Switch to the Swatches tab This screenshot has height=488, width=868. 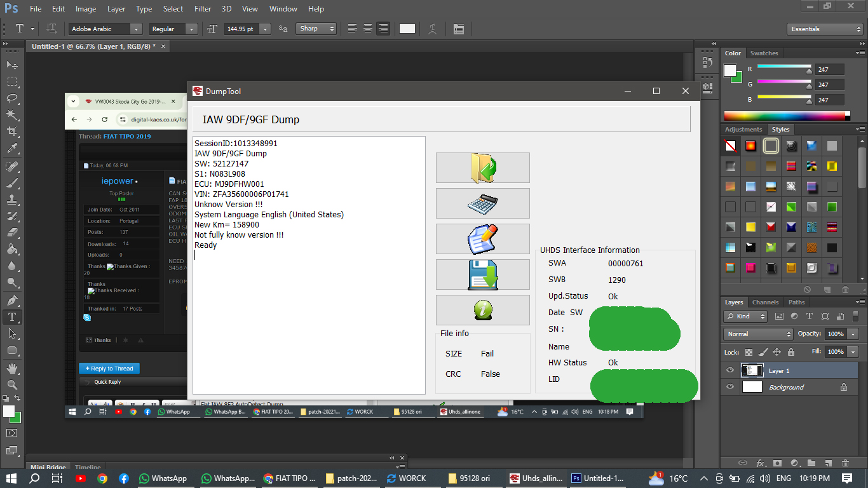coord(764,53)
